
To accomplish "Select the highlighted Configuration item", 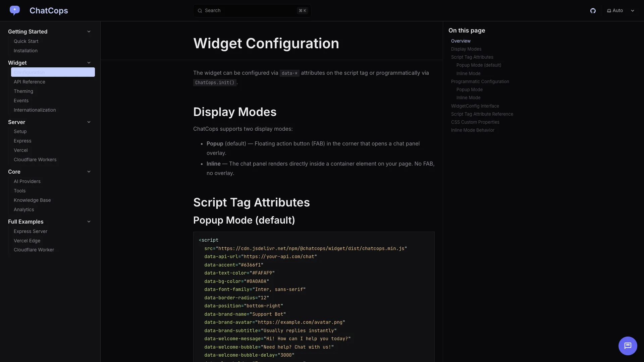I will pos(53,72).
